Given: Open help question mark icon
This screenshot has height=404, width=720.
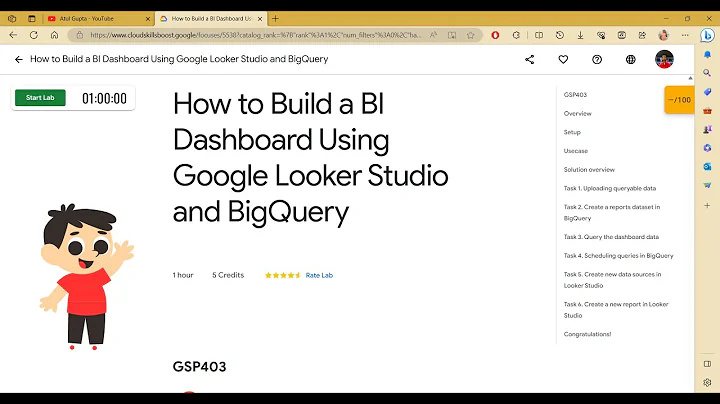Looking at the screenshot, I should click(x=597, y=59).
